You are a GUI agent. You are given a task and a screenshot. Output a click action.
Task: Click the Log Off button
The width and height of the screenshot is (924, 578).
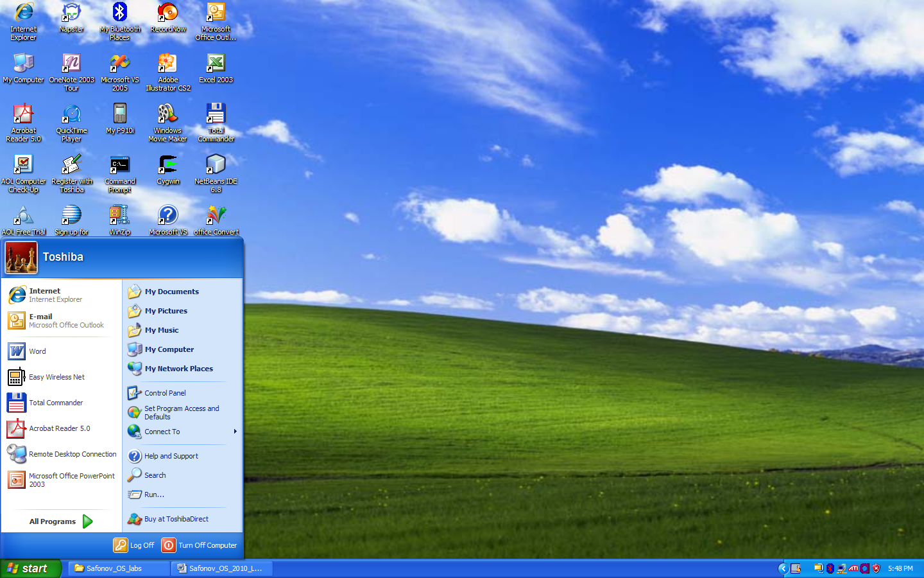pyautogui.click(x=134, y=545)
